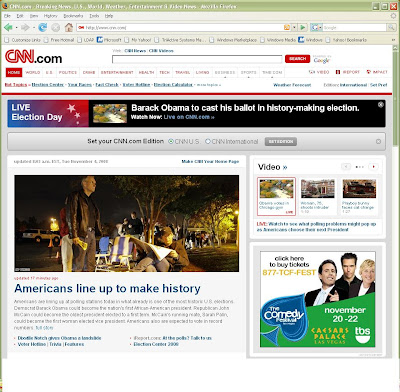Viewport: 400px width, 392px height.
Task: Click in the CNN search text field
Action: [x=197, y=59]
